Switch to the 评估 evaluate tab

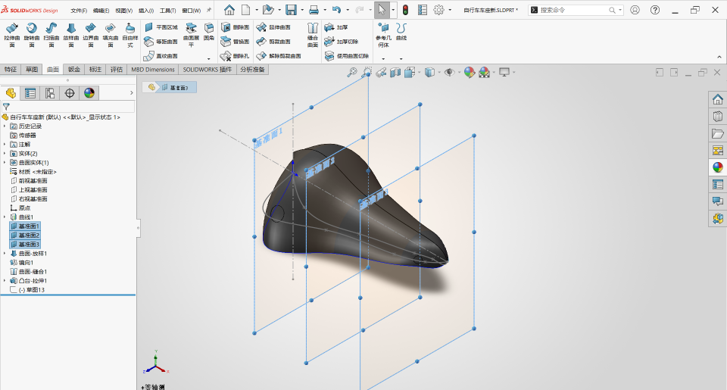(116, 70)
